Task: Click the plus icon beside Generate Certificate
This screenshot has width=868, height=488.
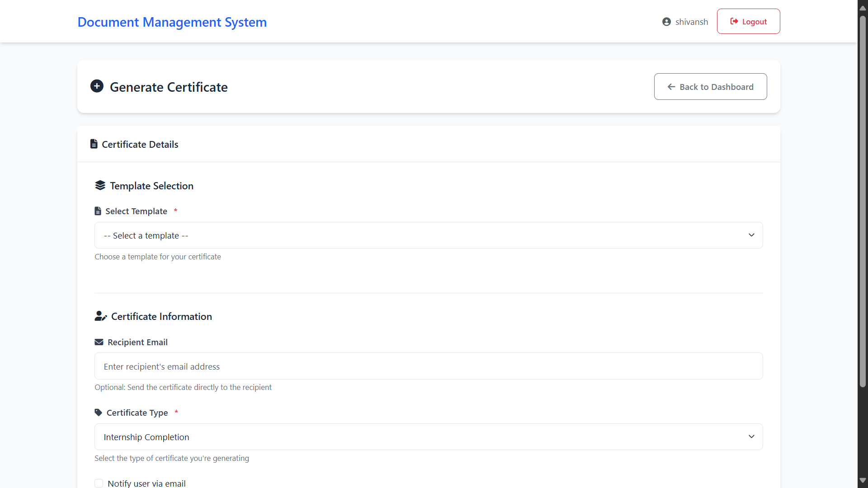Action: (97, 86)
